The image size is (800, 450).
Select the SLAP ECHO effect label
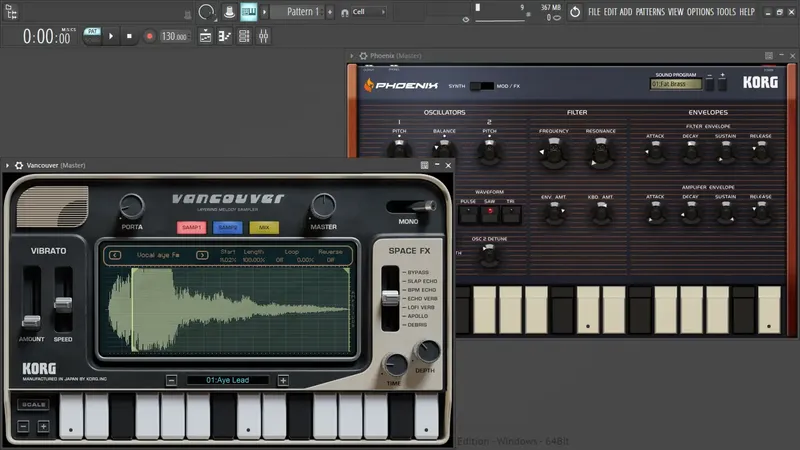tap(422, 281)
